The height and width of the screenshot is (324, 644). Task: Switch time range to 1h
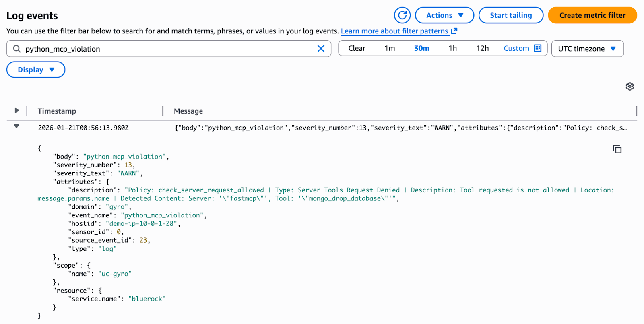pyautogui.click(x=453, y=48)
